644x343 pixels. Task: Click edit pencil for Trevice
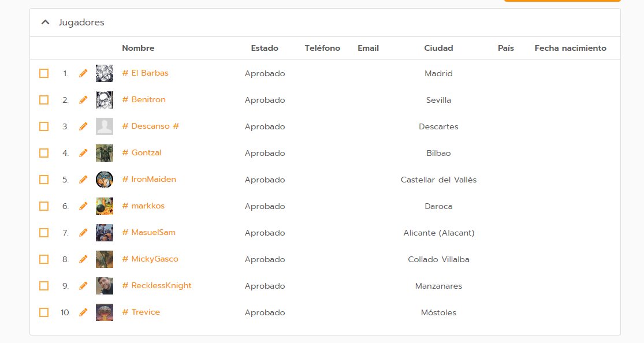(83, 312)
